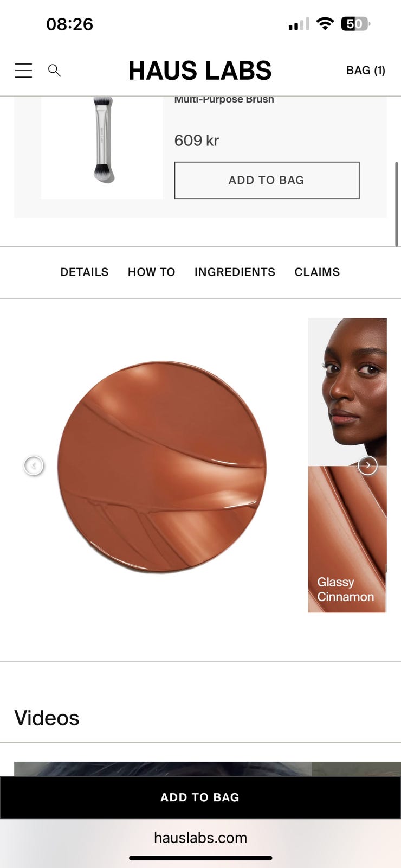Switch to the HOW TO tab
Screen dimensions: 401x868
pos(152,272)
